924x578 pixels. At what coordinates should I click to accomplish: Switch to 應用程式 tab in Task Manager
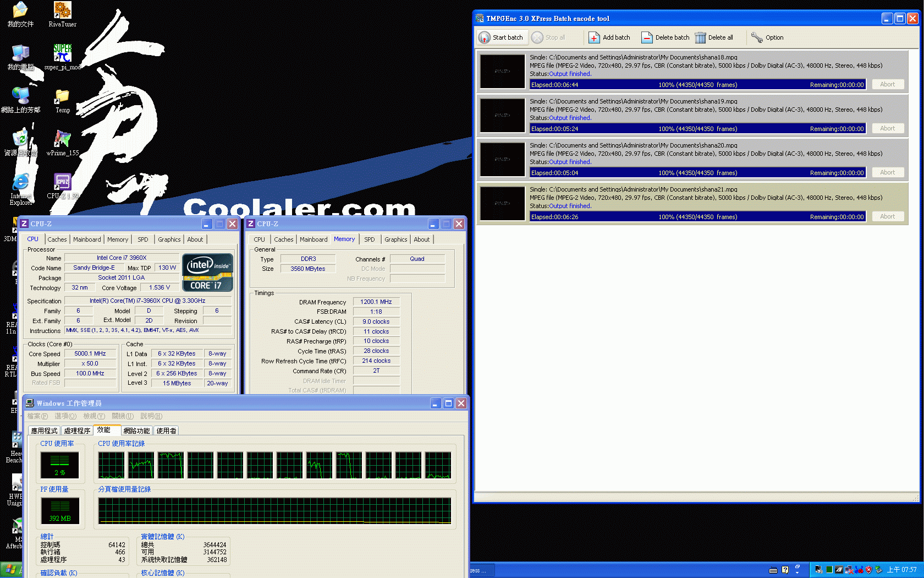click(x=44, y=430)
